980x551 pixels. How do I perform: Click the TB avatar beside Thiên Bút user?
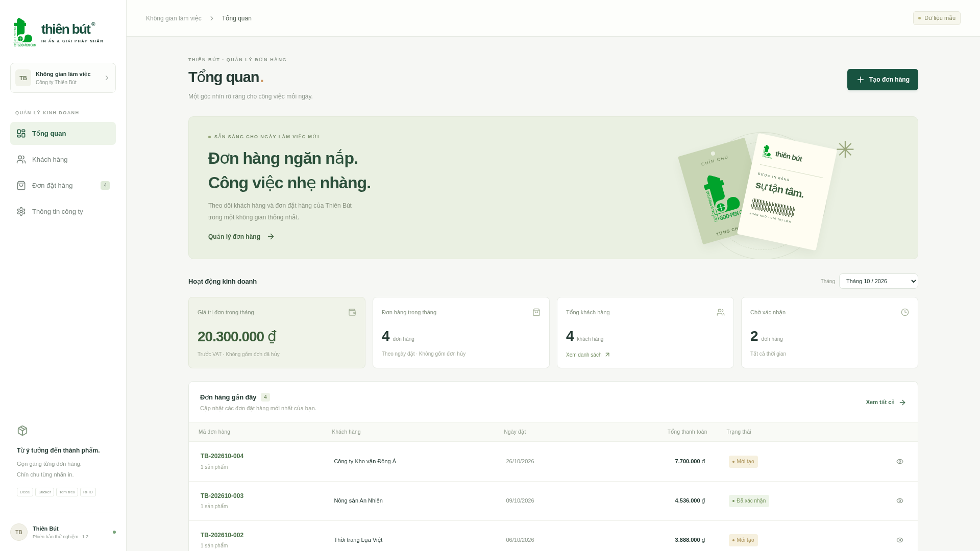19,532
